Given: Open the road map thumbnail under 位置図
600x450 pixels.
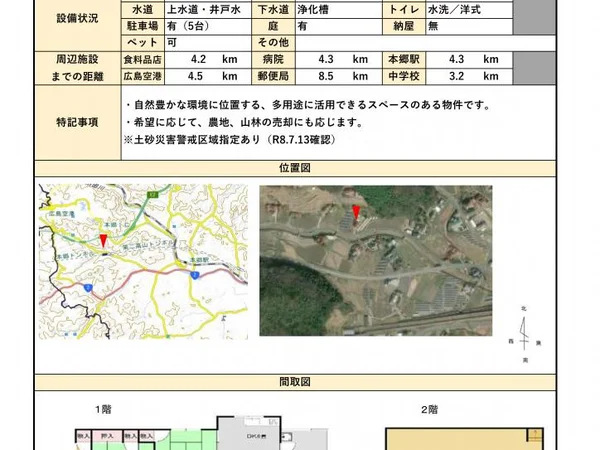Looking at the screenshot, I should click(143, 262).
